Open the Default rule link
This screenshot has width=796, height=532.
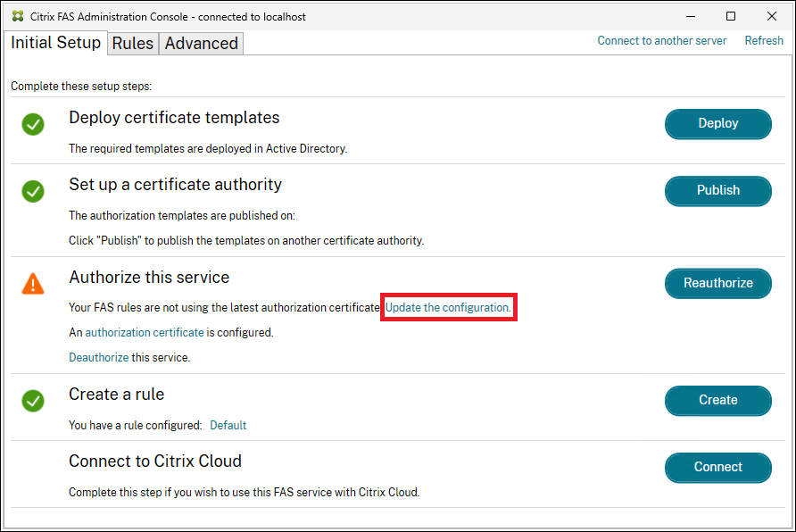tap(228, 426)
